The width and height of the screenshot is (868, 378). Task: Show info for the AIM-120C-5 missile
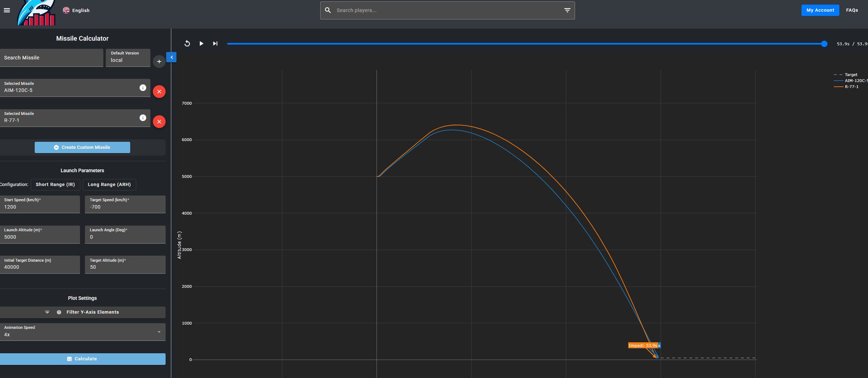[143, 88]
